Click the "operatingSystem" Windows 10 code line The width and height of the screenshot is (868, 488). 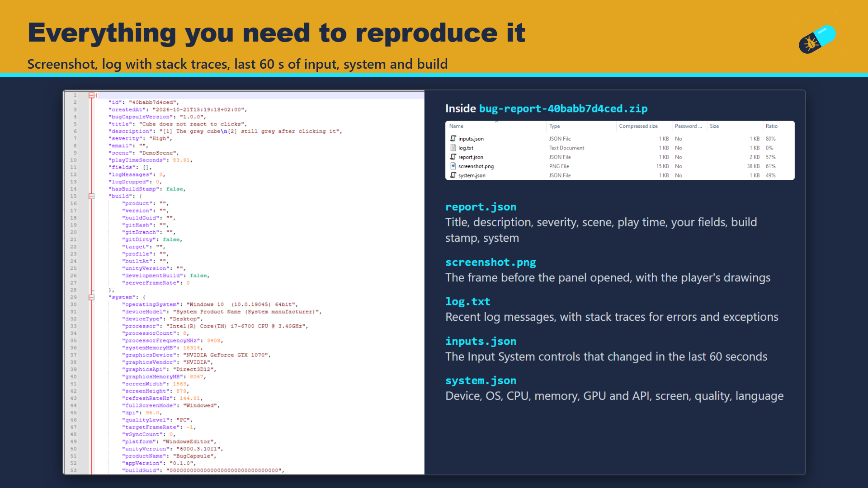[x=210, y=304]
